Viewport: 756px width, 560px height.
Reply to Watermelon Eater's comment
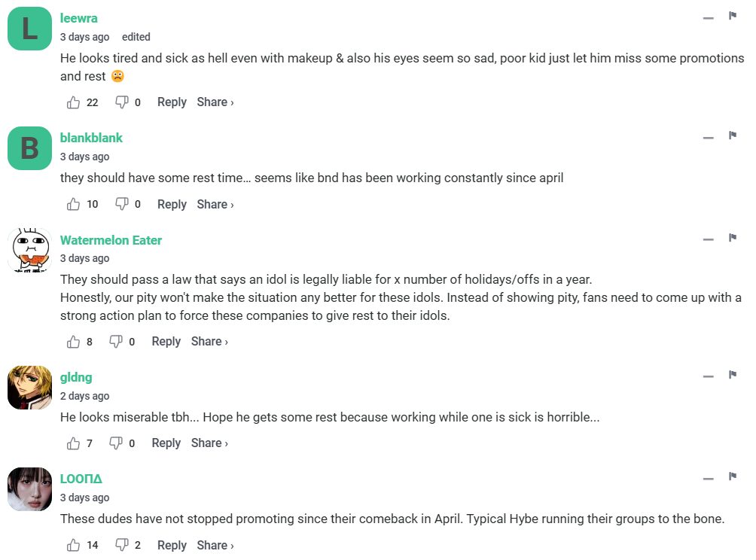(x=166, y=342)
